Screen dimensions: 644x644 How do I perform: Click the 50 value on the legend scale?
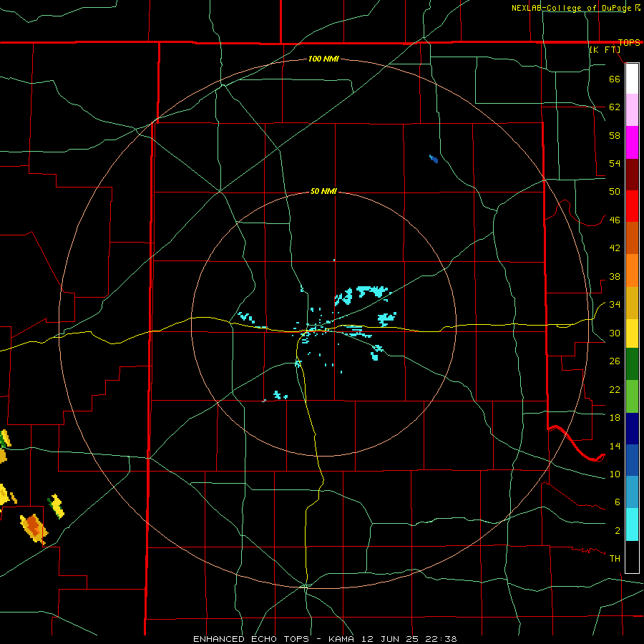click(615, 192)
